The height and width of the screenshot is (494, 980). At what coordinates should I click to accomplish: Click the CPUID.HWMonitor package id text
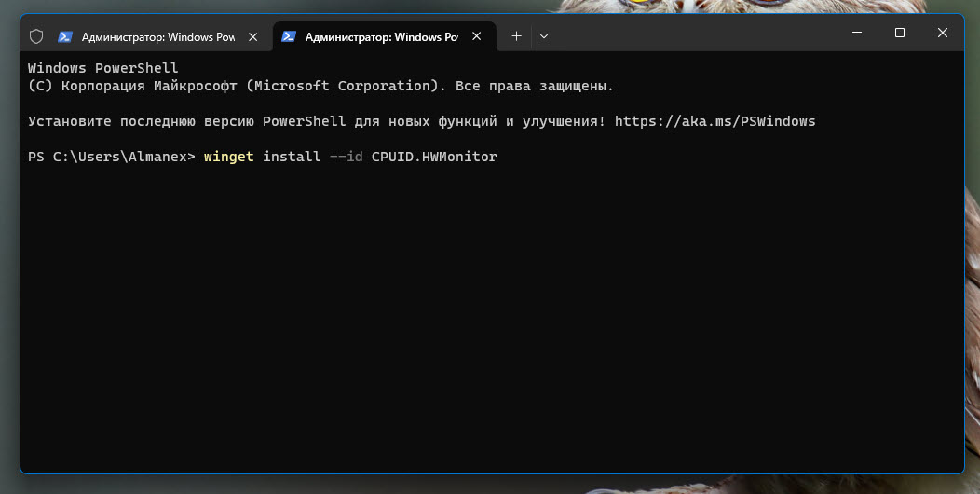[x=434, y=157]
